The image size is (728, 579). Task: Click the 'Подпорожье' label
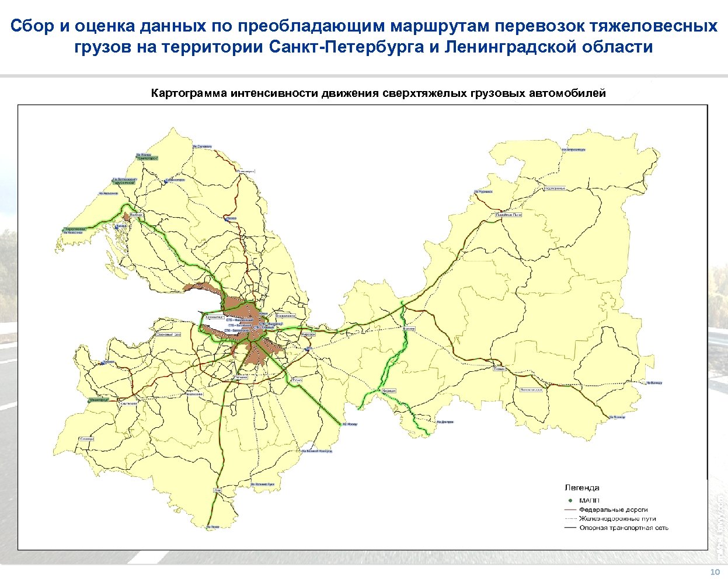point(554,189)
